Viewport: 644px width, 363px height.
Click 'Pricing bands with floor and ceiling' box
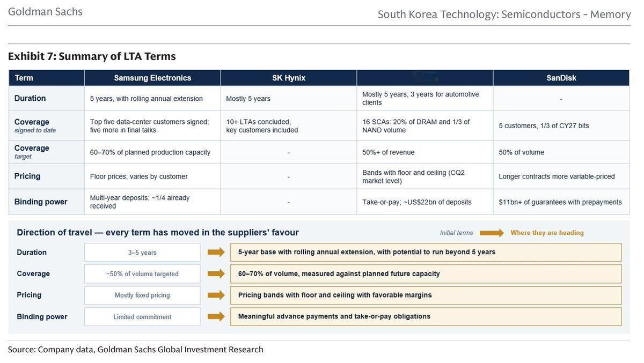(x=426, y=295)
